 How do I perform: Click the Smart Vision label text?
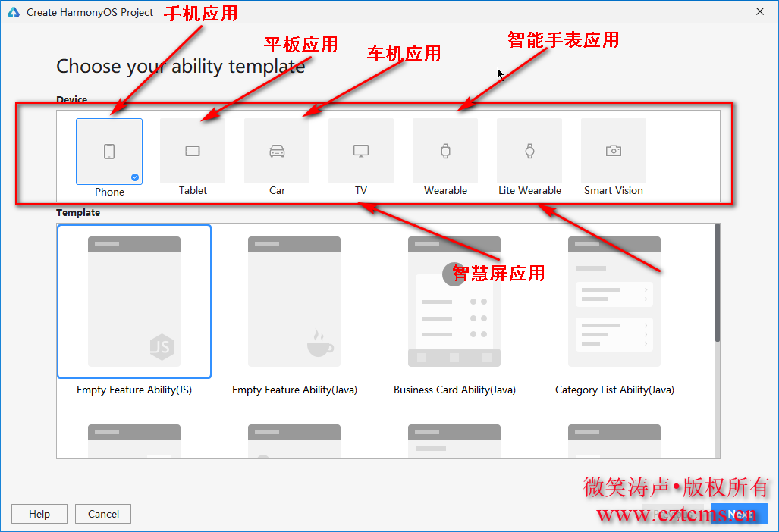(614, 190)
